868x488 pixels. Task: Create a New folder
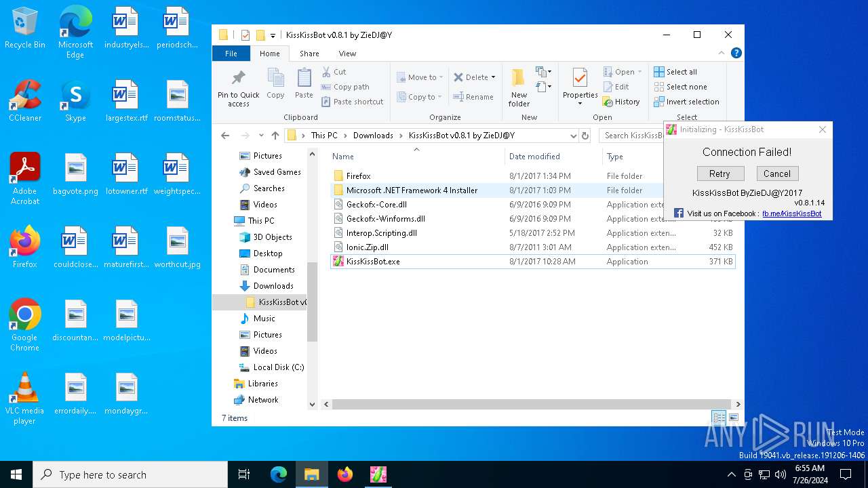pos(519,87)
